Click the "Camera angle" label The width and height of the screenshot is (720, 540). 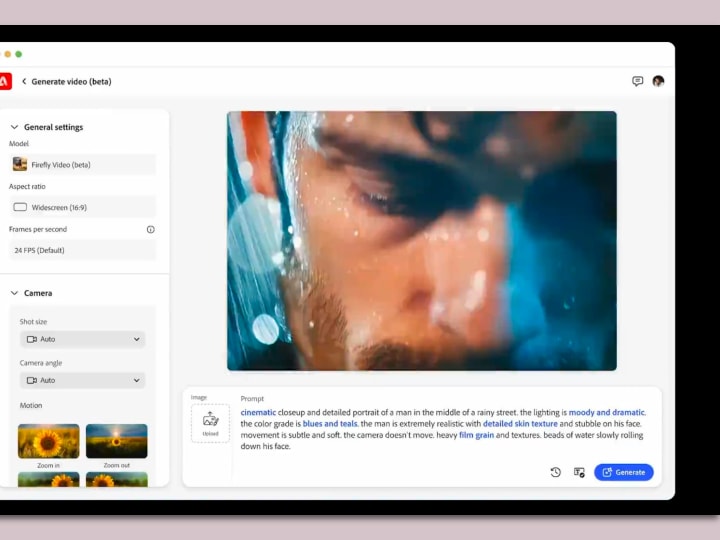point(41,363)
